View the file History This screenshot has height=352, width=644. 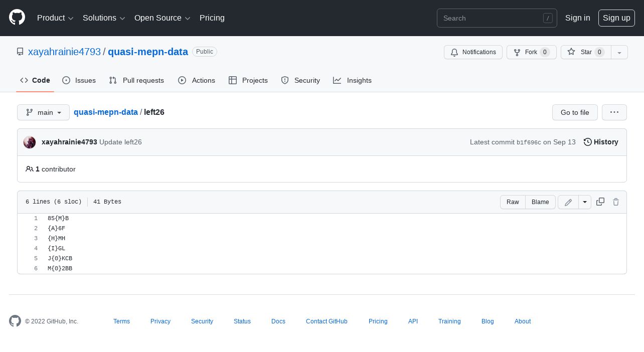(601, 142)
